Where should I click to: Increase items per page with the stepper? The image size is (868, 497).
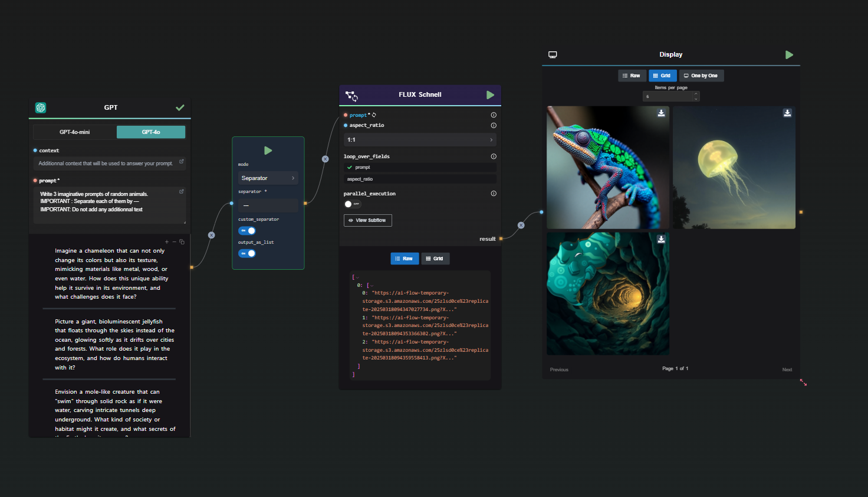[x=696, y=94]
